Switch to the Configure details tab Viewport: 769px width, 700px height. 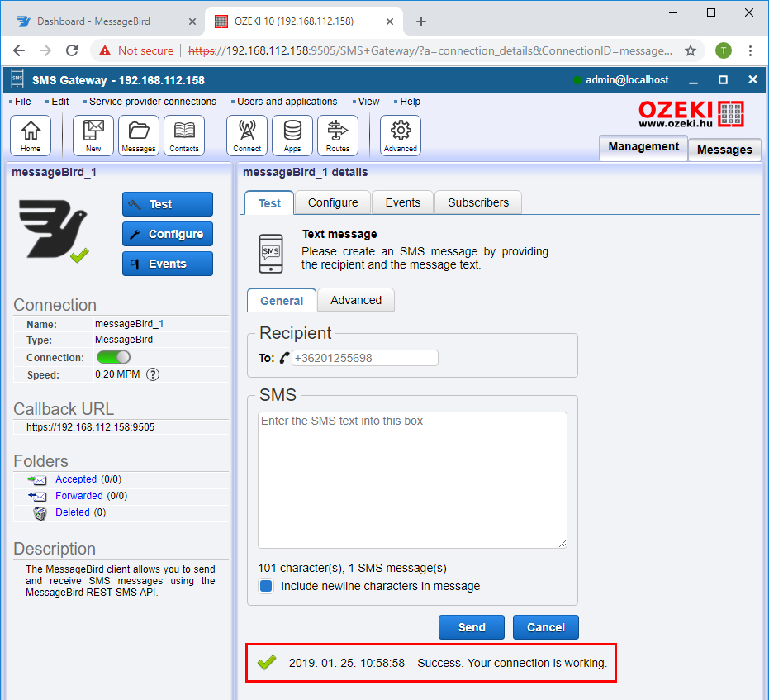(x=333, y=202)
